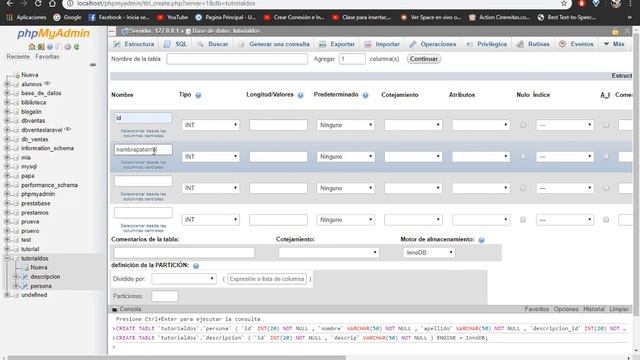640x360 pixels.
Task: Select the descripcion table in tree
Action: coord(45,277)
